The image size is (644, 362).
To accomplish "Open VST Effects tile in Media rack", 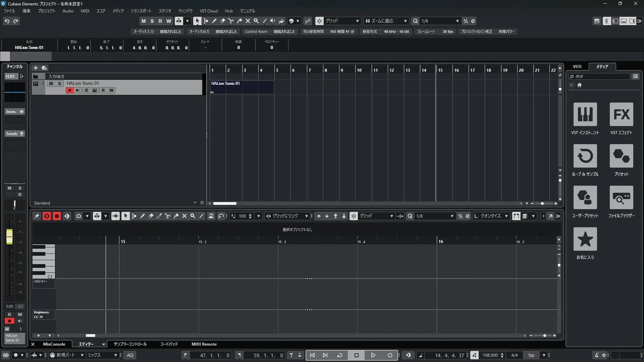I will (x=621, y=114).
